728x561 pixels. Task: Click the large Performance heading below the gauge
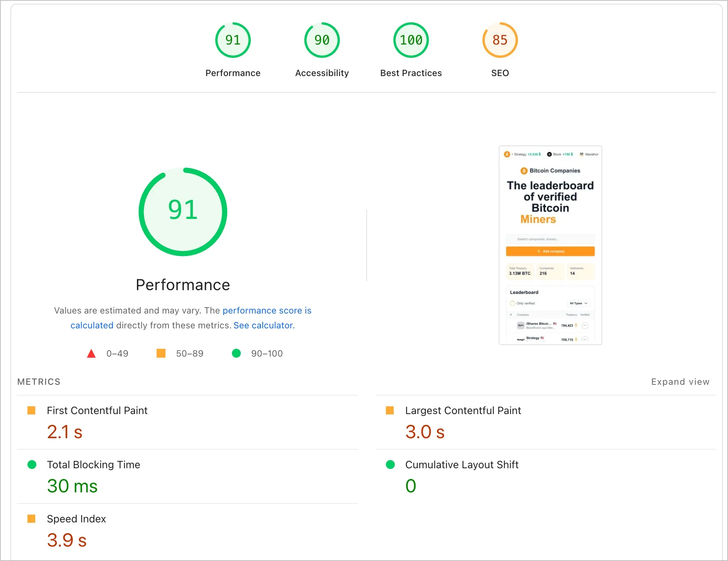tap(183, 285)
